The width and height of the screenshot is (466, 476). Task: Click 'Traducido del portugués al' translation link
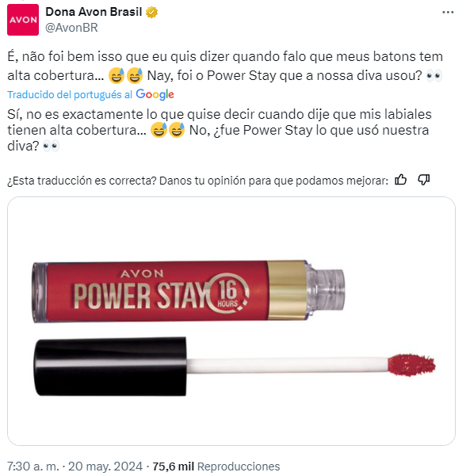click(x=70, y=95)
